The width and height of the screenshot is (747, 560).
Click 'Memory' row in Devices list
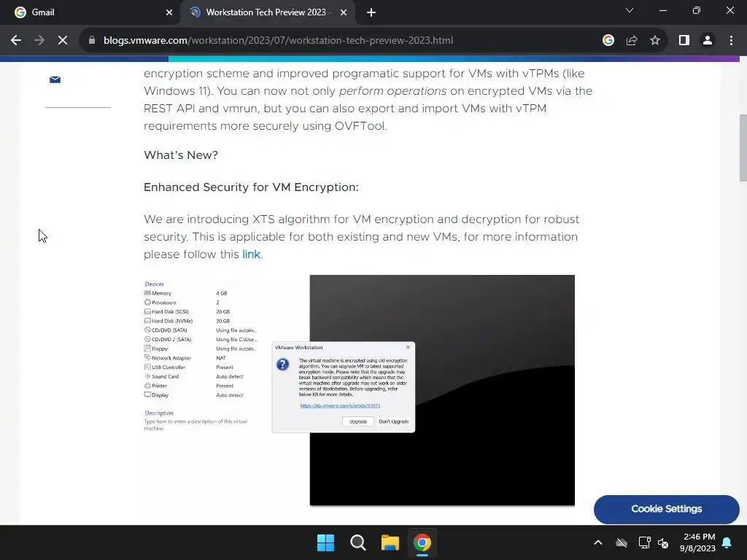187,293
